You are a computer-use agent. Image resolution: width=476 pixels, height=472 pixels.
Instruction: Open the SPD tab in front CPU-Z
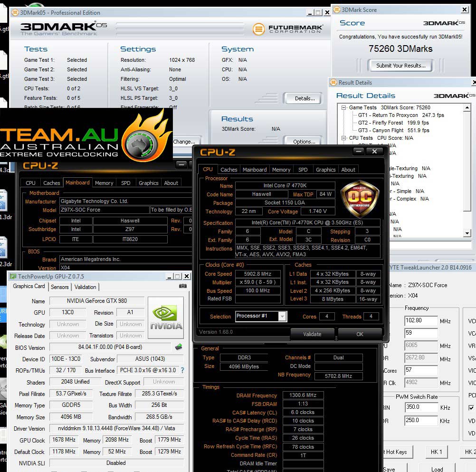[x=303, y=170]
